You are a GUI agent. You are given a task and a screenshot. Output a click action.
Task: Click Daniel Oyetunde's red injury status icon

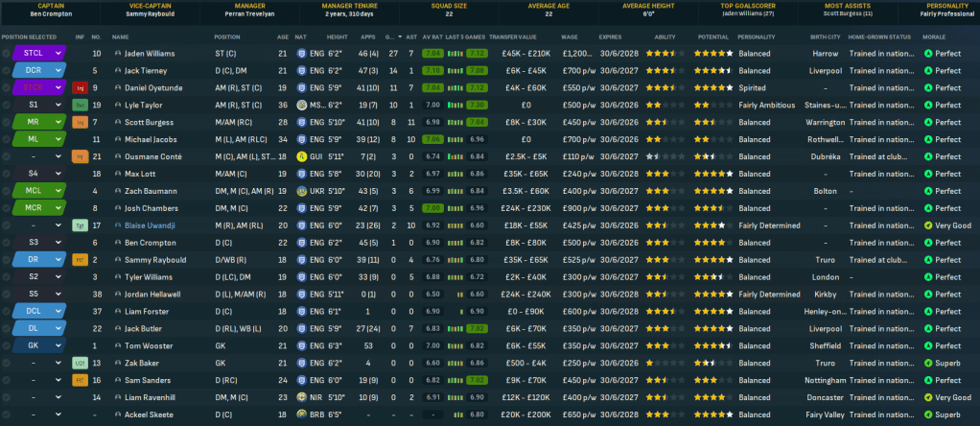(x=81, y=87)
